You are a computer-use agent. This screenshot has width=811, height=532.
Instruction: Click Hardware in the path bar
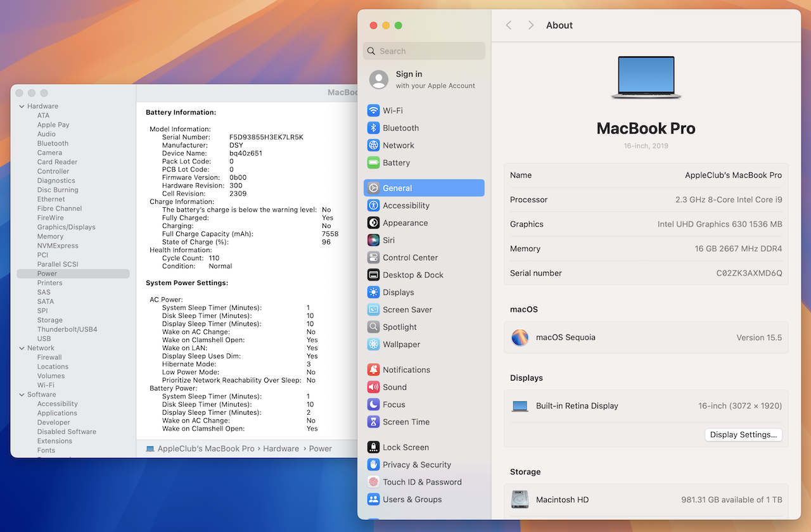(281, 448)
